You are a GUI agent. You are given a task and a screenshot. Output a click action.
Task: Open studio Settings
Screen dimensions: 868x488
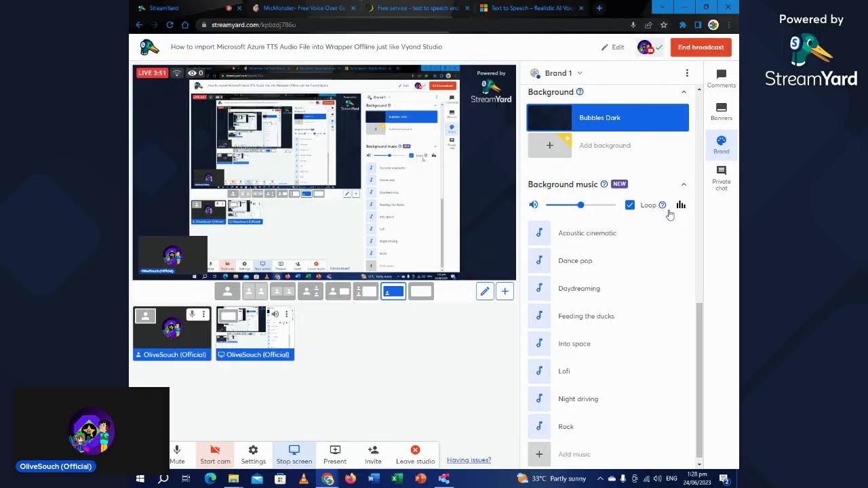click(x=253, y=454)
